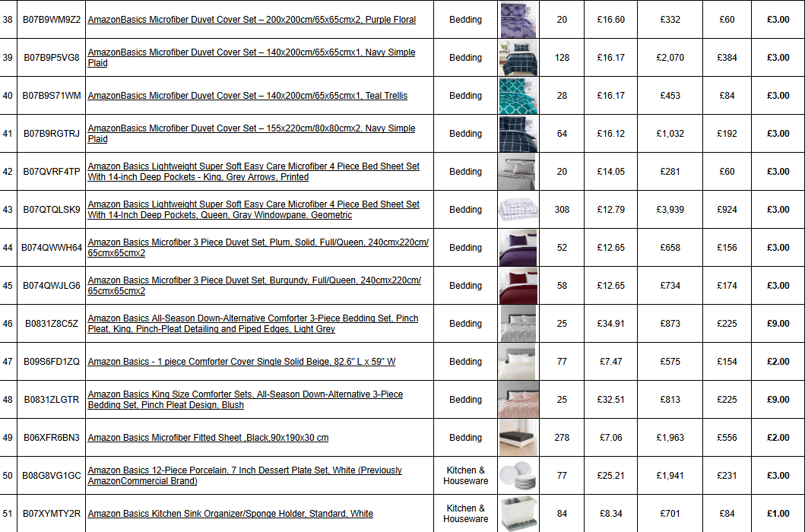
Task: Open the Burgundy 3 Piece Duvet Set link
Action: pyautogui.click(x=254, y=286)
